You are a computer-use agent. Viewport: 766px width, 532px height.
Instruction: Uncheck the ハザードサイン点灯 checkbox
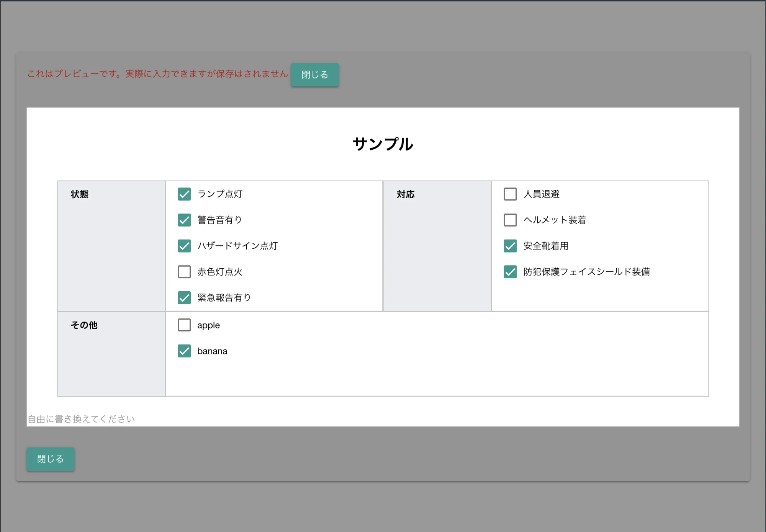[184, 246]
